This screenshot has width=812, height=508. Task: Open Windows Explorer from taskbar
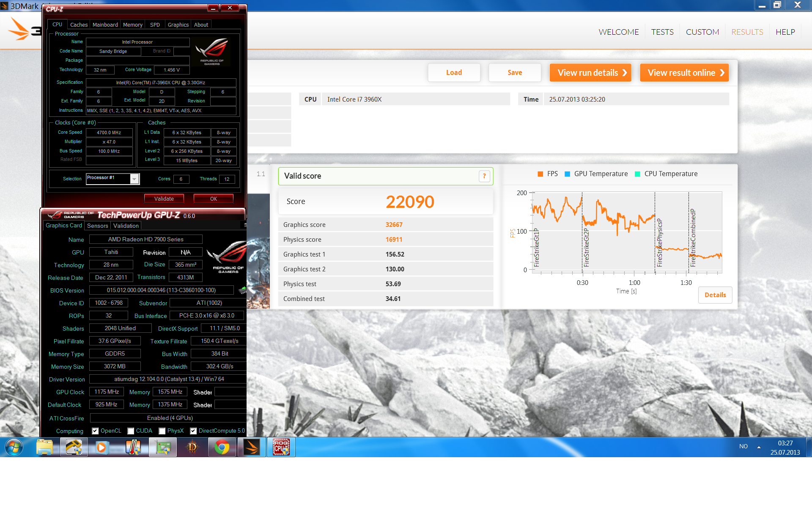click(44, 447)
